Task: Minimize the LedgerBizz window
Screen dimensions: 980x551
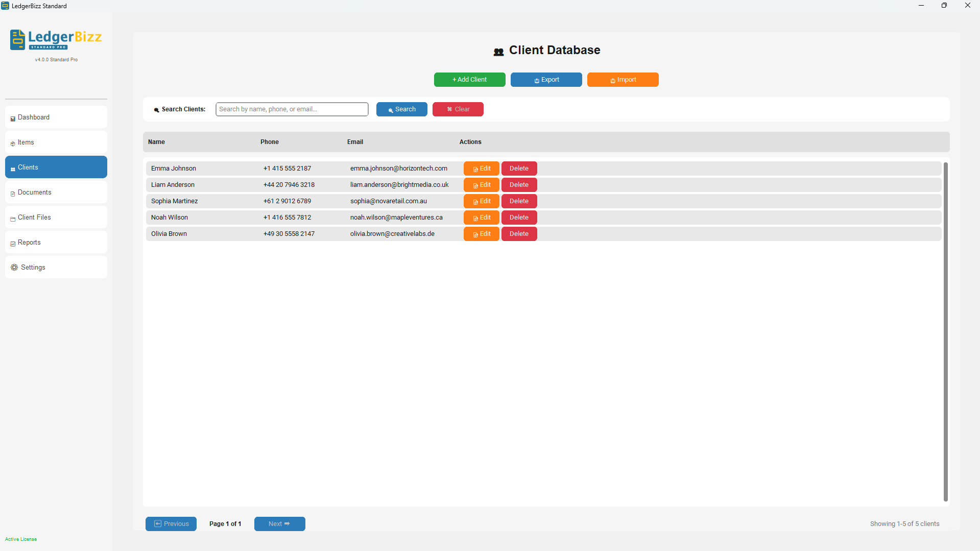Action: pos(921,6)
